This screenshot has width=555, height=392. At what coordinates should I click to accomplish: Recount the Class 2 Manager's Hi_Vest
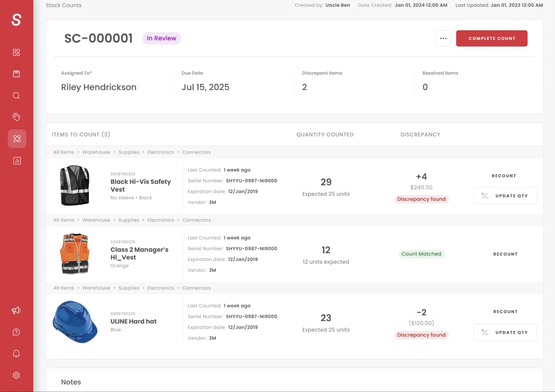[x=505, y=254]
